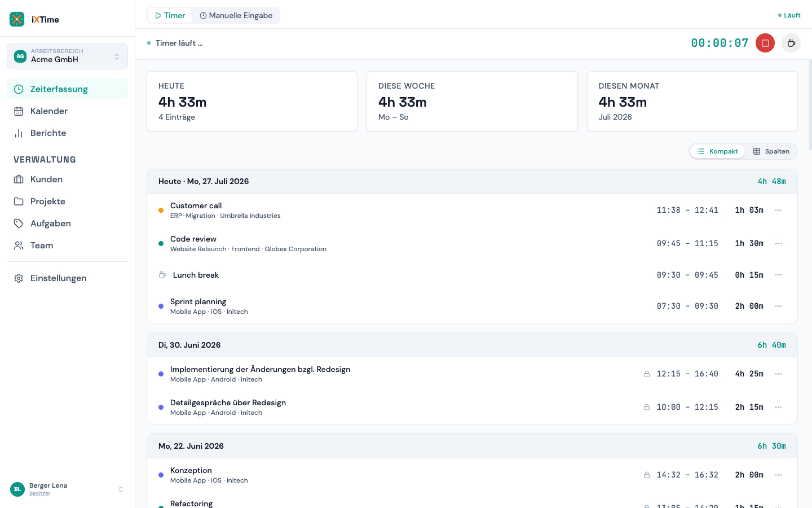
Task: Open options menu for Konzeption entry
Action: click(778, 475)
